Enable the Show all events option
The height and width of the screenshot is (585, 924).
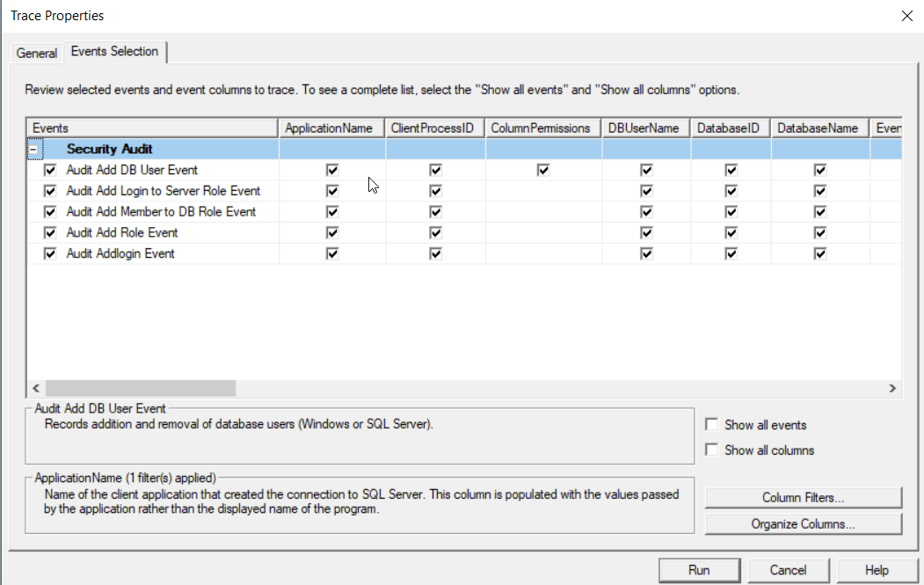711,425
